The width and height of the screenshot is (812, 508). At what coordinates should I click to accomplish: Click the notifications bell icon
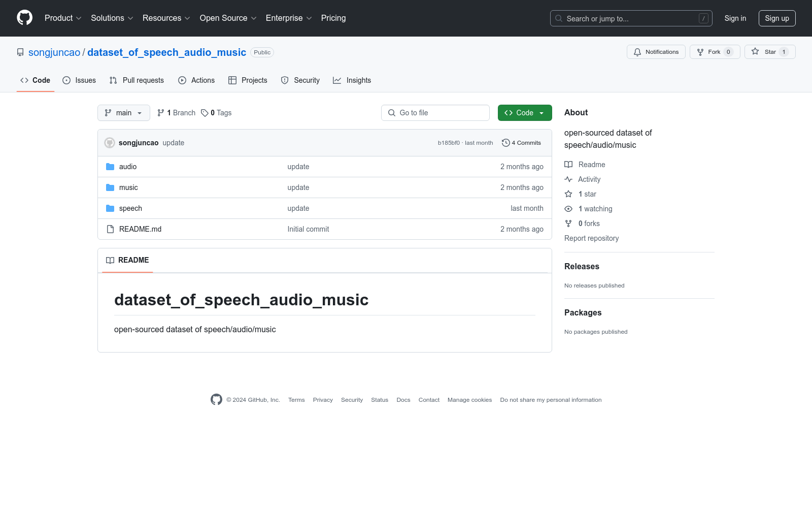point(637,52)
